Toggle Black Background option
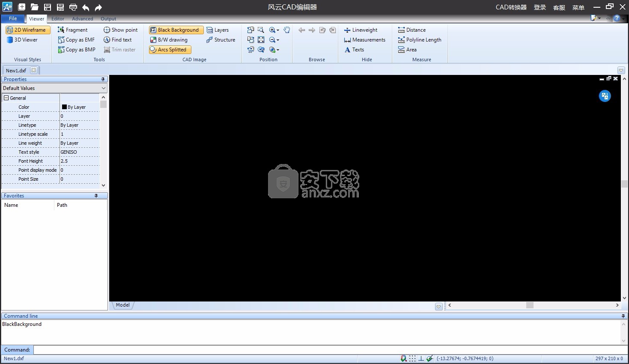This screenshot has width=629, height=364. coord(176,30)
